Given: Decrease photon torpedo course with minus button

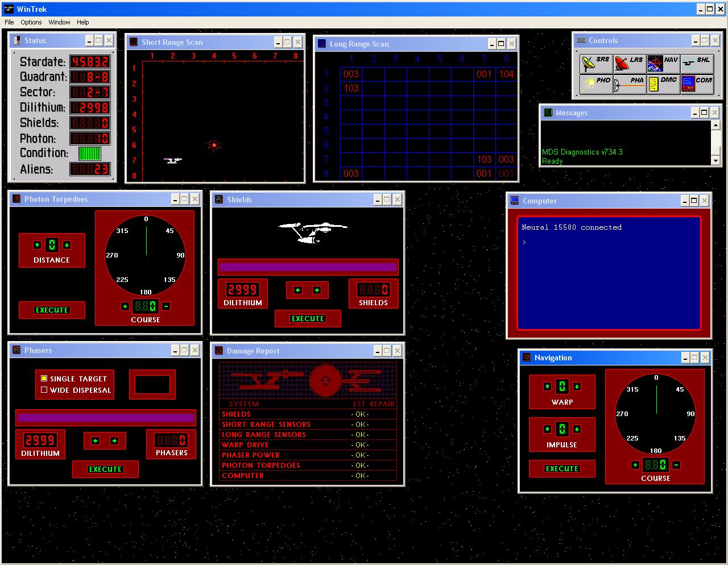Looking at the screenshot, I should 166,306.
